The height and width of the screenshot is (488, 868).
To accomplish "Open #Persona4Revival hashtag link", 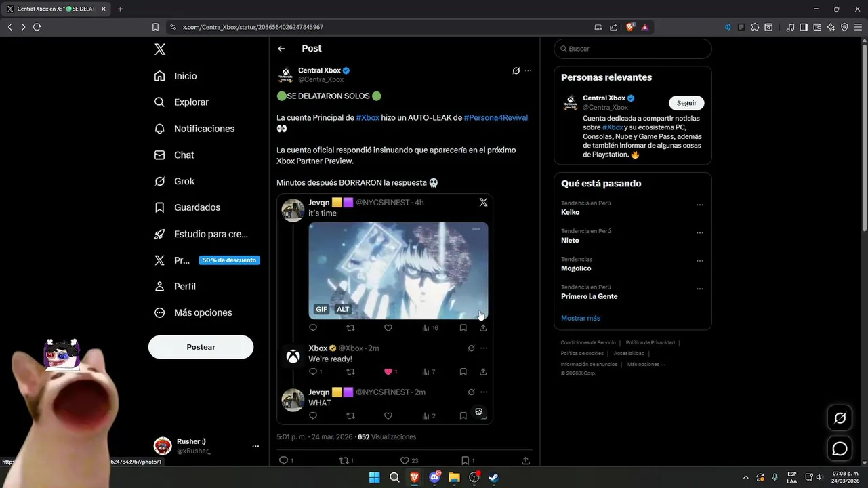I will click(x=495, y=117).
